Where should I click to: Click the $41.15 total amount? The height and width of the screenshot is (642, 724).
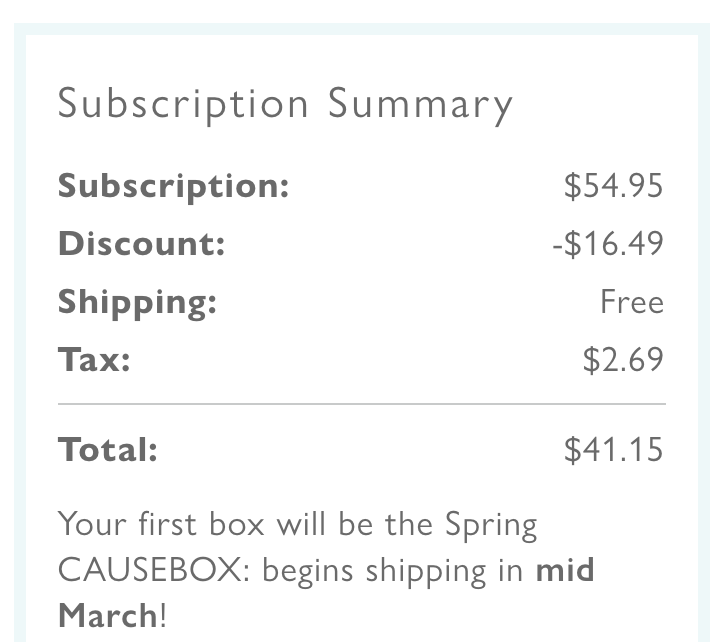point(614,449)
